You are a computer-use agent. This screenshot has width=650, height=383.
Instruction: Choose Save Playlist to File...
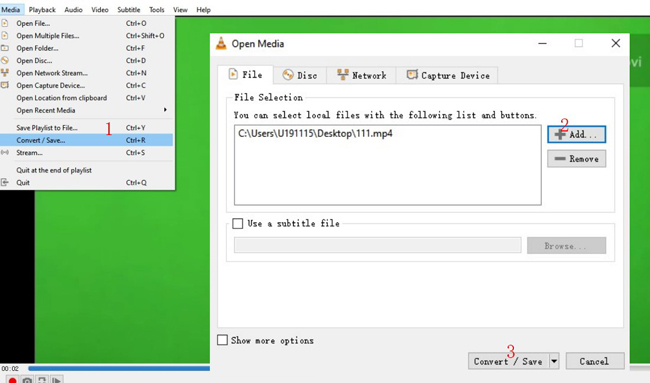click(86, 128)
